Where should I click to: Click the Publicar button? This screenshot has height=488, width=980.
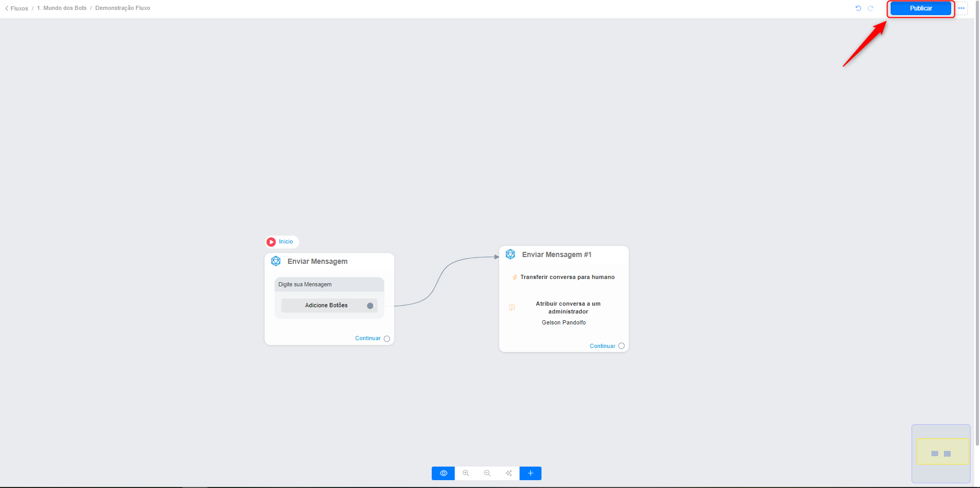click(920, 8)
